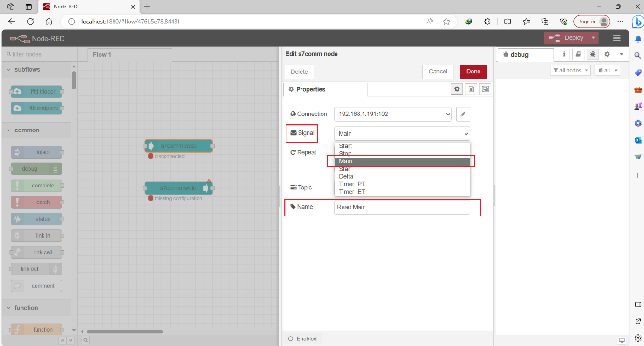This screenshot has height=346, width=644.
Task: Click the workspace zoom search icon
Action: (x=85, y=339)
